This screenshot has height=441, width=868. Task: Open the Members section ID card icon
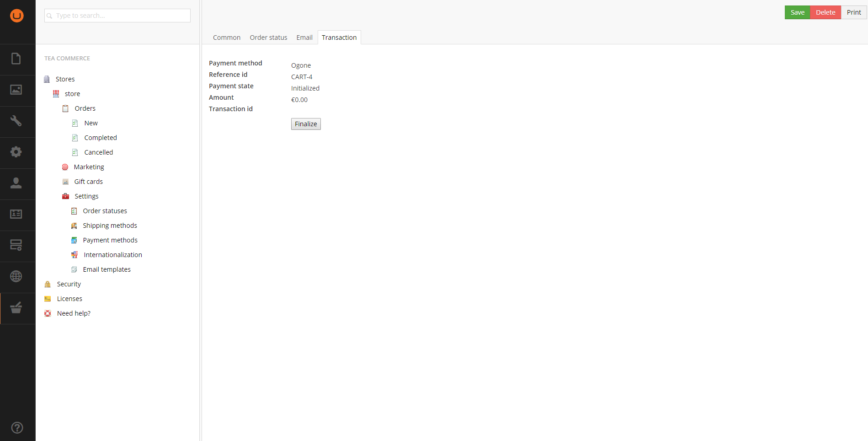(x=16, y=214)
